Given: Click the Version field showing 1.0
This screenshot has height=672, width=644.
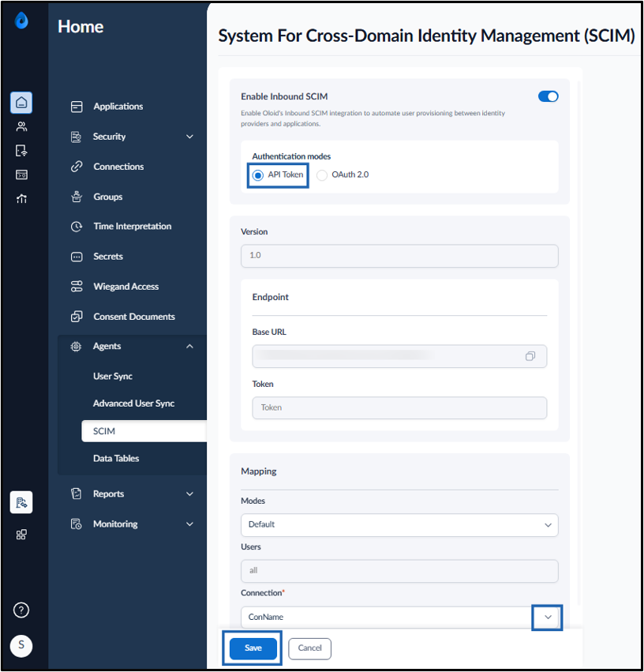Looking at the screenshot, I should (399, 256).
